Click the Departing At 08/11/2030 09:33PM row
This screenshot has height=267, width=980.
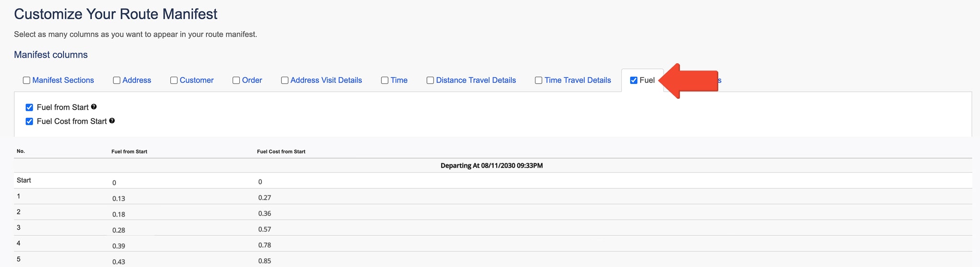tap(493, 165)
